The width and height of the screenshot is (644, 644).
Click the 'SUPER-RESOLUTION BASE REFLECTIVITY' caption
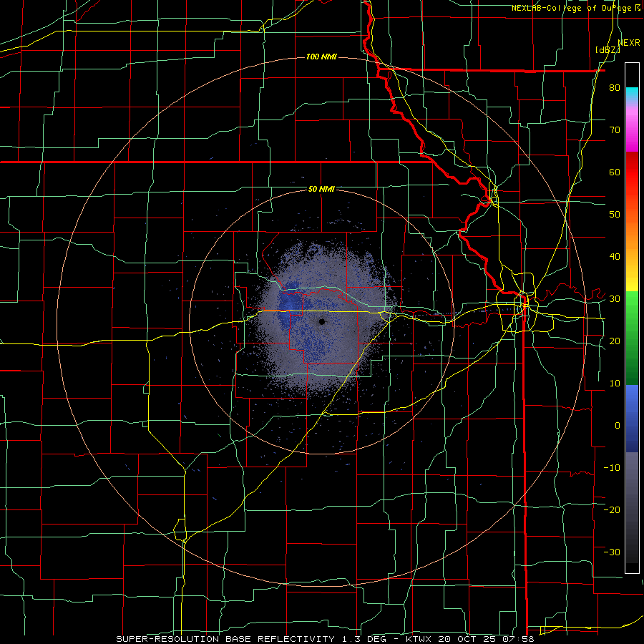(225, 639)
